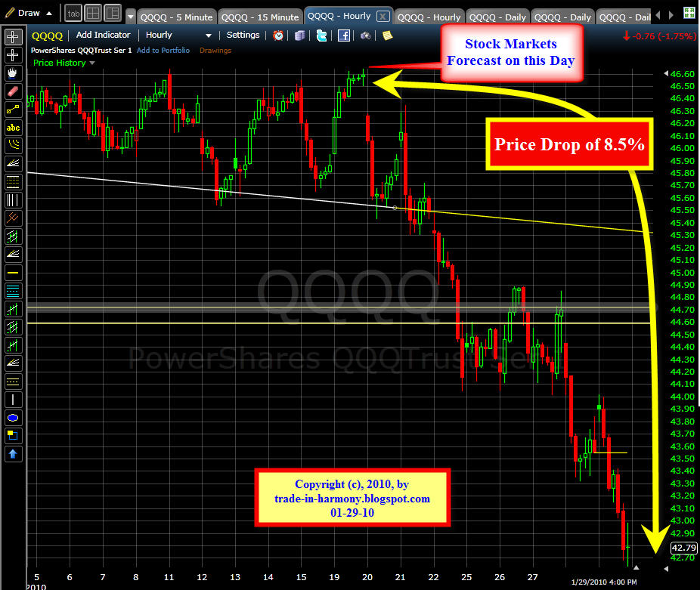Click the green grid icon at top right
Screen dimensions: 700x590
click(689, 13)
